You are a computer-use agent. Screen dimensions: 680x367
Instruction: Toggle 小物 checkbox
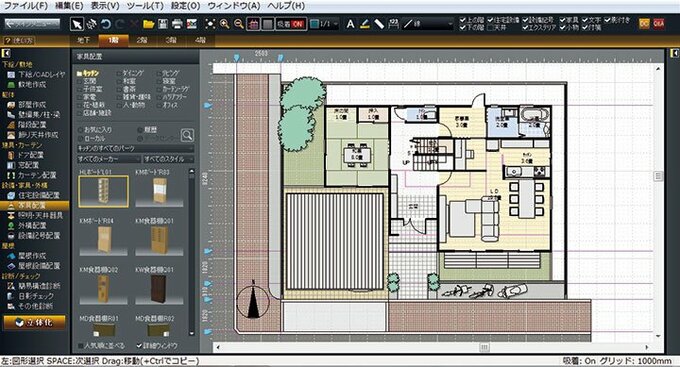pos(562,27)
